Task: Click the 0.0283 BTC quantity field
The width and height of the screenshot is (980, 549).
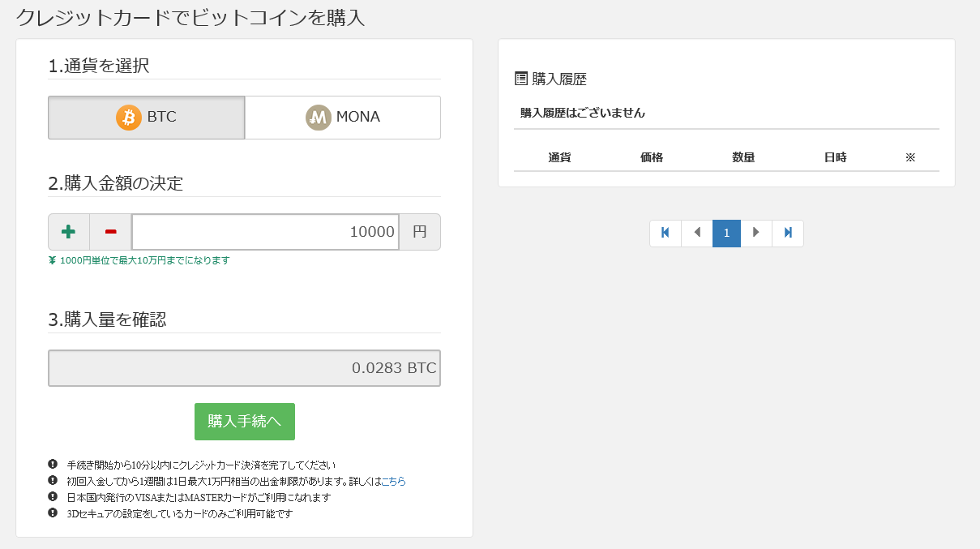Action: coord(244,368)
